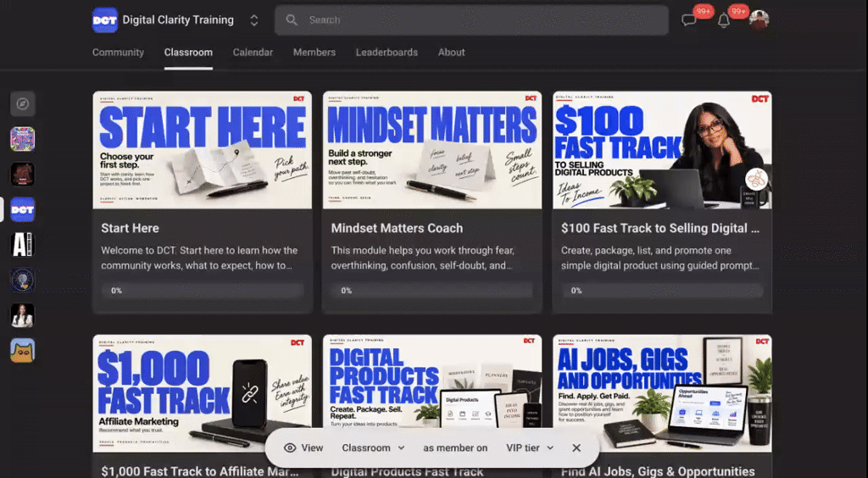This screenshot has width=868, height=478.
Task: Click the Digital Clarity Training community name
Action: [178, 20]
